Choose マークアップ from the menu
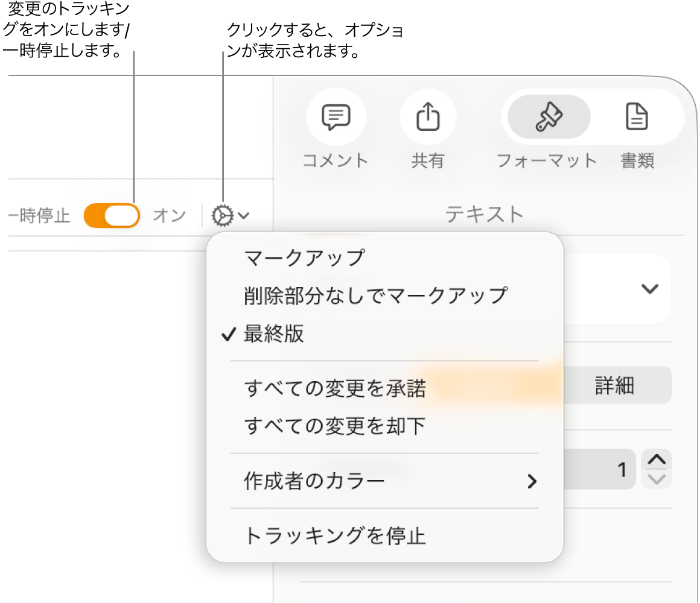700x603 pixels. coord(305,258)
